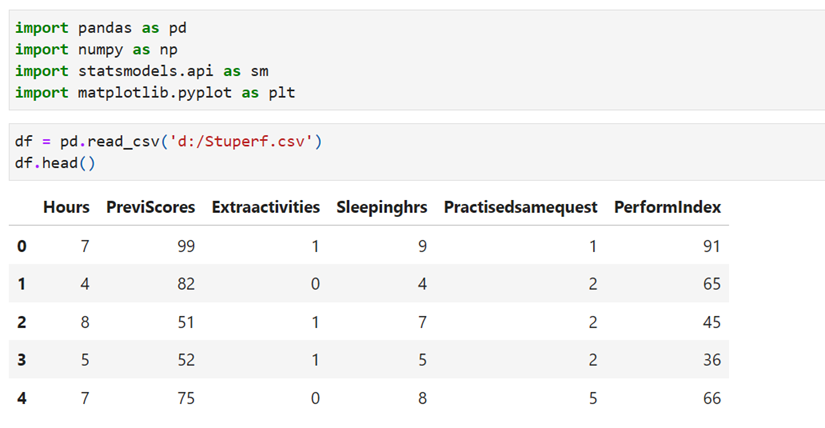Viewport: 825px width, 428px height.
Task: Select the PerformIndex cell showing 36
Action: click(710, 360)
